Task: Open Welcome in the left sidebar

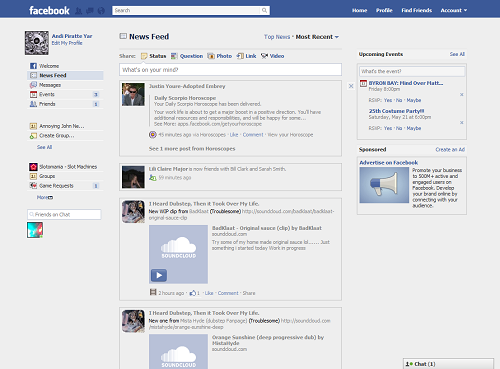Action: click(65, 66)
